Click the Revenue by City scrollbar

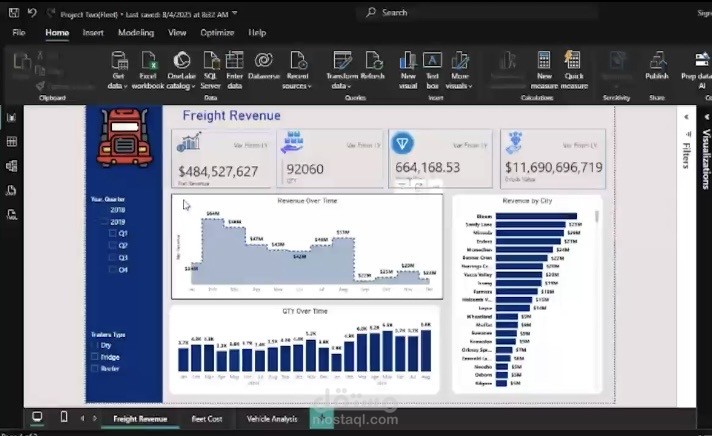(597, 217)
